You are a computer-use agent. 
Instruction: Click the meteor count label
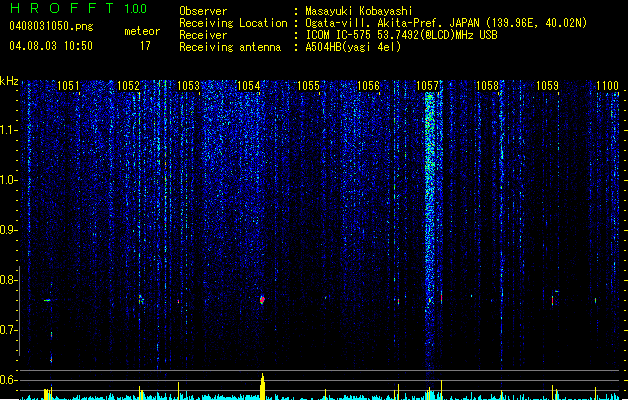point(142,31)
